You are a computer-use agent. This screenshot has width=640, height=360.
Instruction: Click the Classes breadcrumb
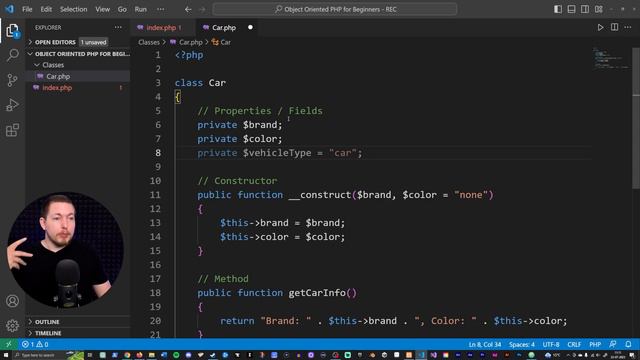click(149, 42)
